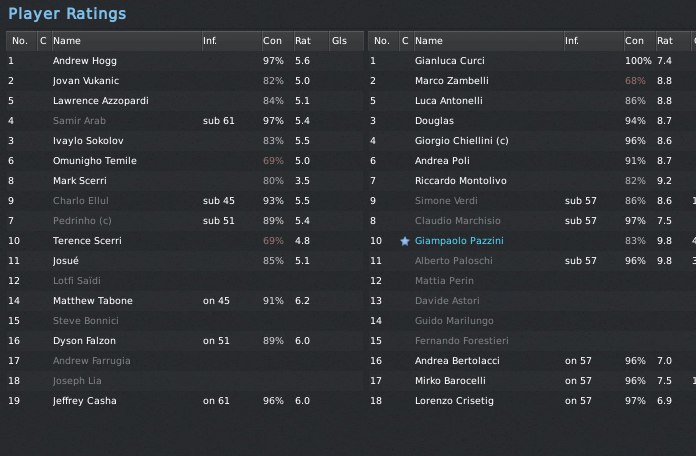
Task: Select the player named Douglas
Action: pos(434,121)
